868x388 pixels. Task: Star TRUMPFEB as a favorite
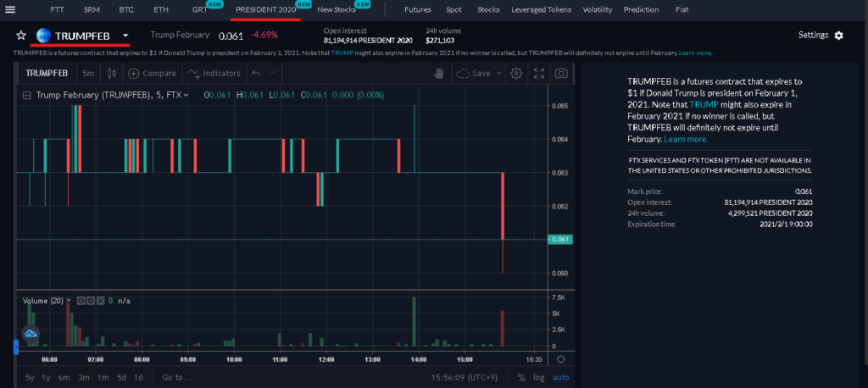tap(21, 36)
